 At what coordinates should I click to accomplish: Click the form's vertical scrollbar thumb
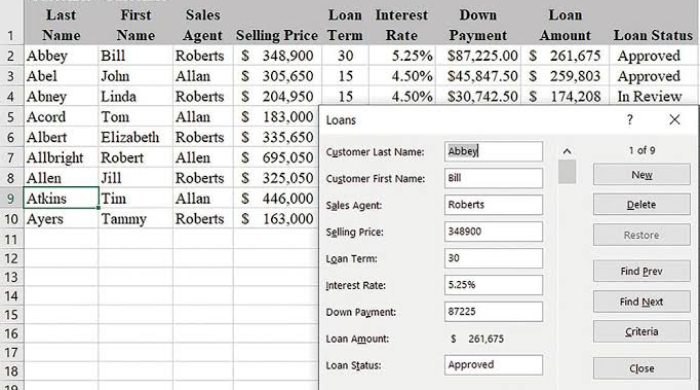(x=567, y=172)
